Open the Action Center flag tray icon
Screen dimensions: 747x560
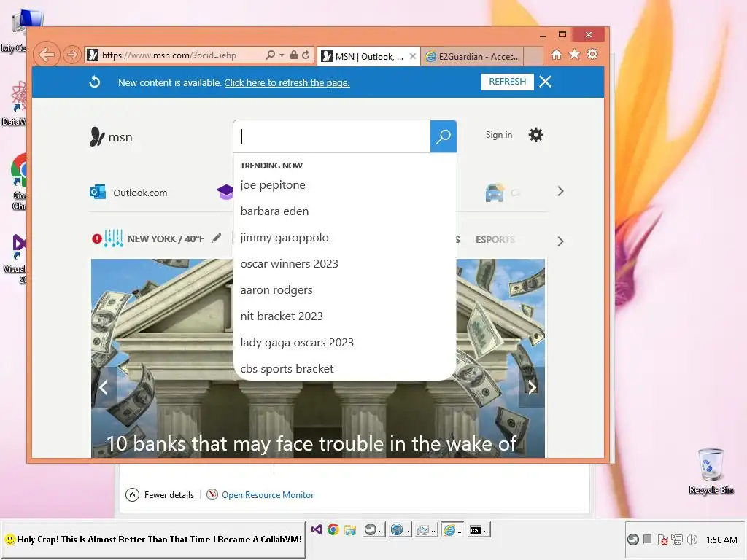click(x=661, y=540)
